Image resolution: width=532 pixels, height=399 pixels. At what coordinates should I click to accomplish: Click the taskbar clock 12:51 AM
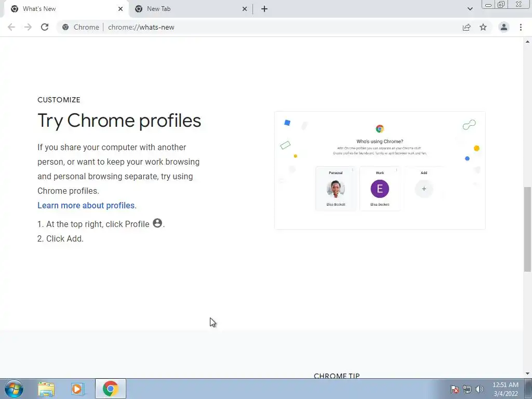tap(505, 389)
